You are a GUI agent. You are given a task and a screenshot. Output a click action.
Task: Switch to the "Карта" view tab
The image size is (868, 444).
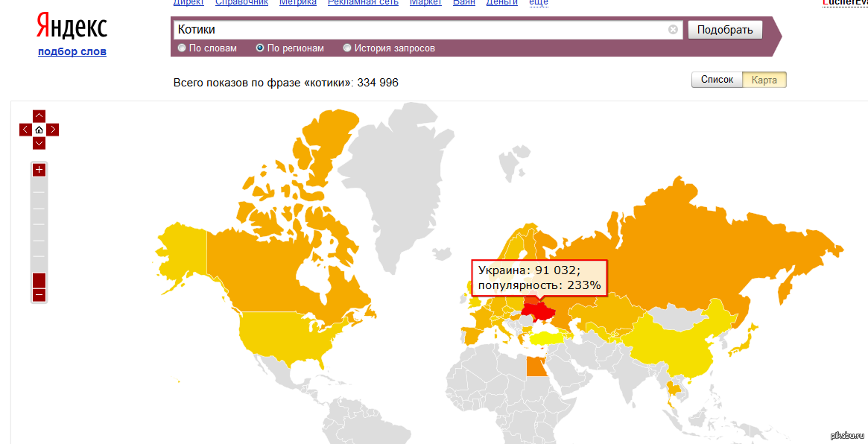point(764,80)
